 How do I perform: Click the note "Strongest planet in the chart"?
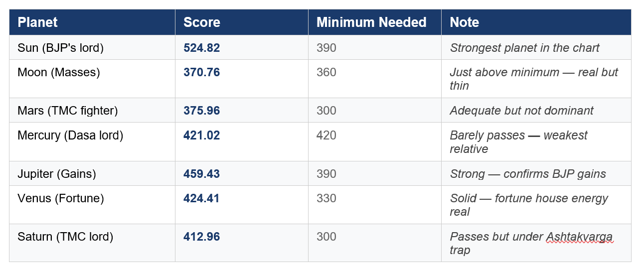(524, 48)
